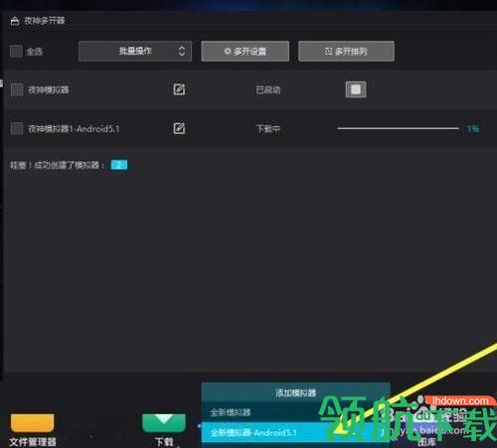
Task: Stop the running 夜神模拟器 instance
Action: pyautogui.click(x=356, y=89)
